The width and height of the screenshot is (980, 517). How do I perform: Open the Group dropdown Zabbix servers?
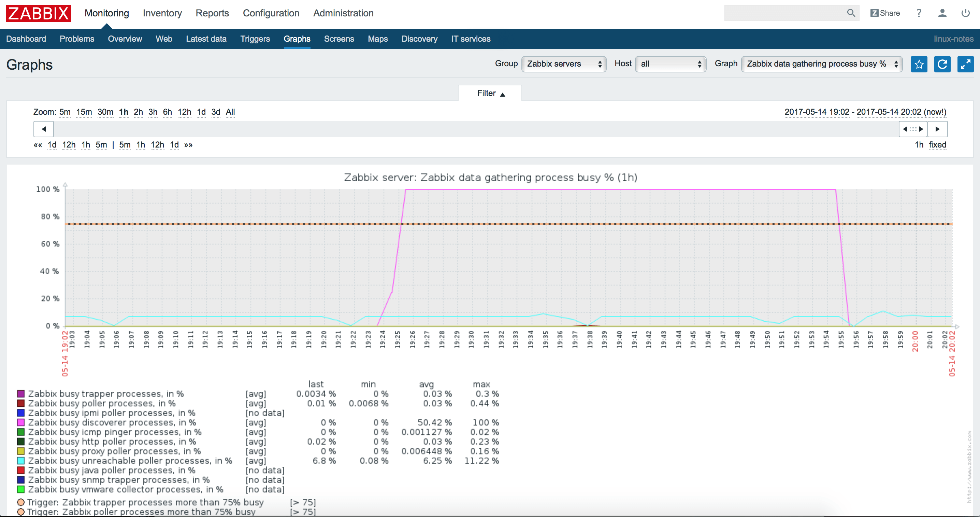(564, 64)
